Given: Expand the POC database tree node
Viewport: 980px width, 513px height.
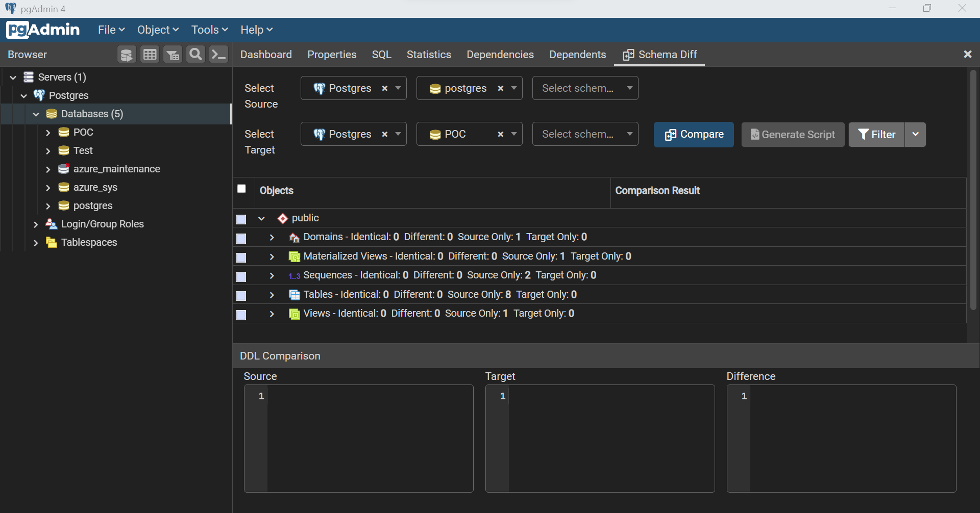Looking at the screenshot, I should tap(48, 133).
